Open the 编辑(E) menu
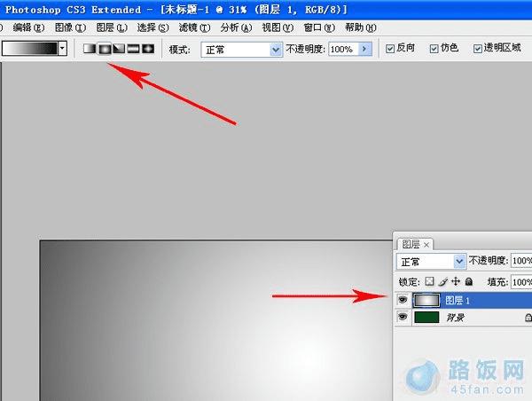Image resolution: width=532 pixels, height=401 pixels. click(28, 28)
